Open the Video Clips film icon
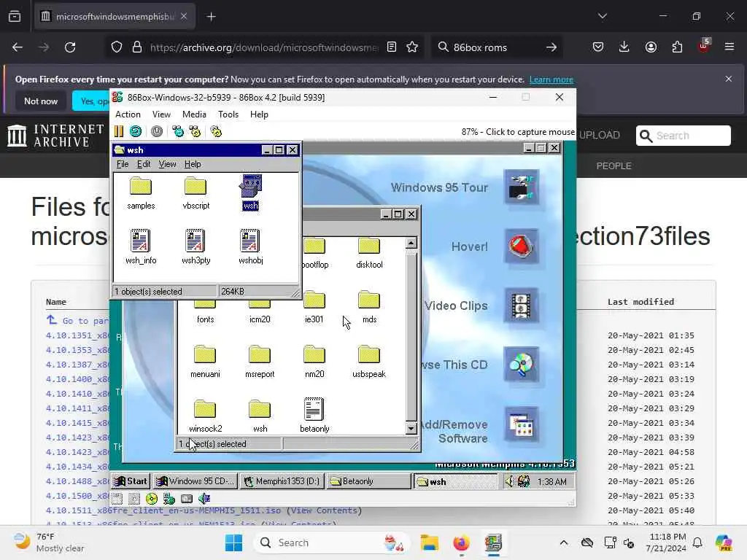Screen dimensions: 747x560 [x=522, y=306]
